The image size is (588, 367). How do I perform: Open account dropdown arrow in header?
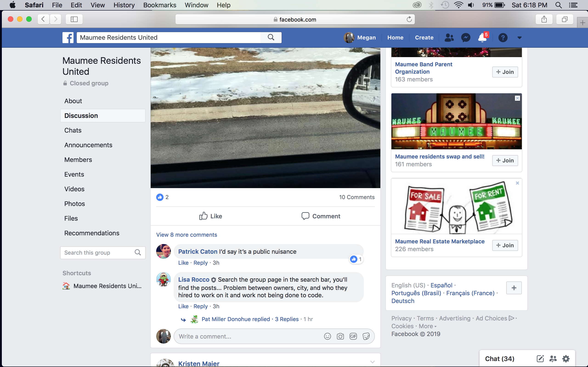[x=519, y=38]
